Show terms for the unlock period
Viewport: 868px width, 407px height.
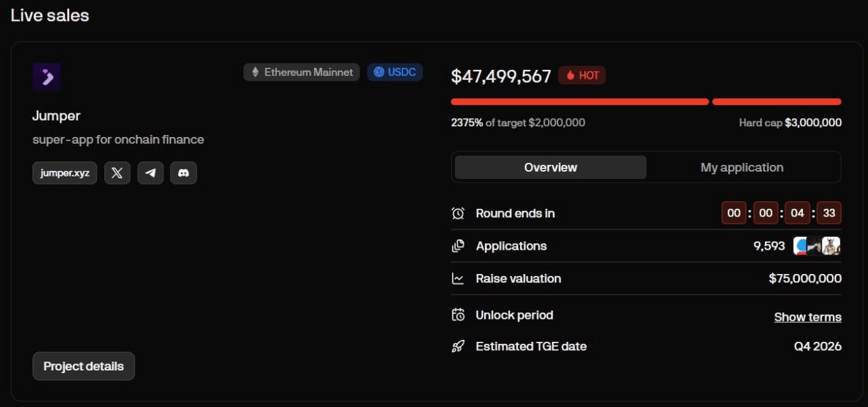point(808,317)
